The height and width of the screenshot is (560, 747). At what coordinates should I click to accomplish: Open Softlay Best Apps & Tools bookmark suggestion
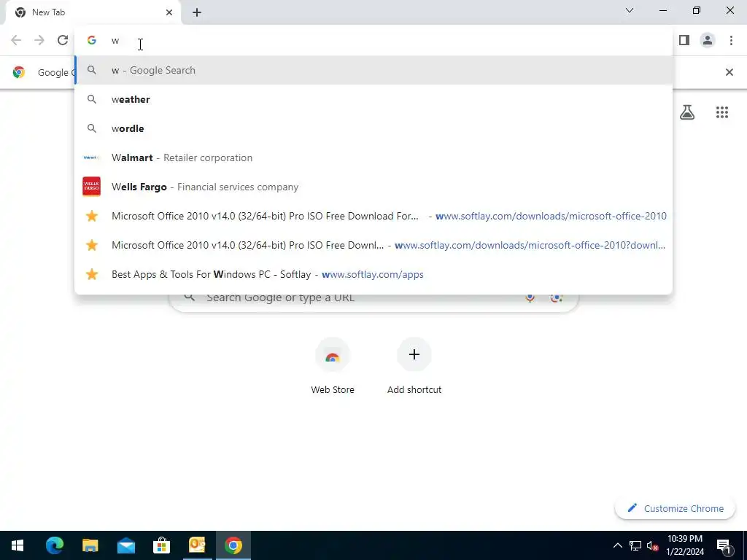[373, 274]
